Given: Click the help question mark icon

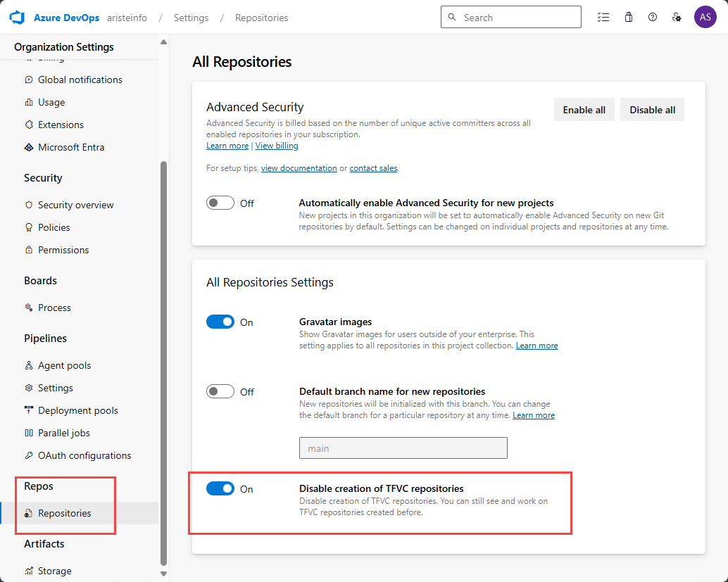Looking at the screenshot, I should 652,17.
